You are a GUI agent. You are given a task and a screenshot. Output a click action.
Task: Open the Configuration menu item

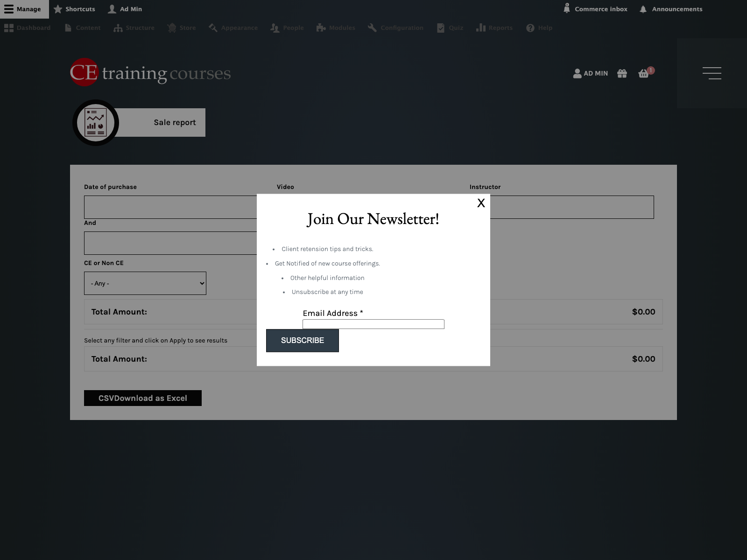[395, 28]
